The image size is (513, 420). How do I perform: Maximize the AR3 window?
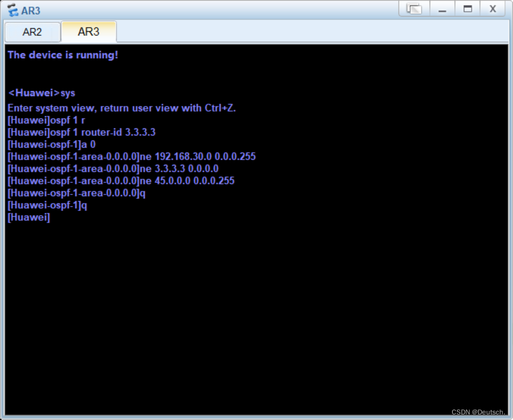(467, 9)
